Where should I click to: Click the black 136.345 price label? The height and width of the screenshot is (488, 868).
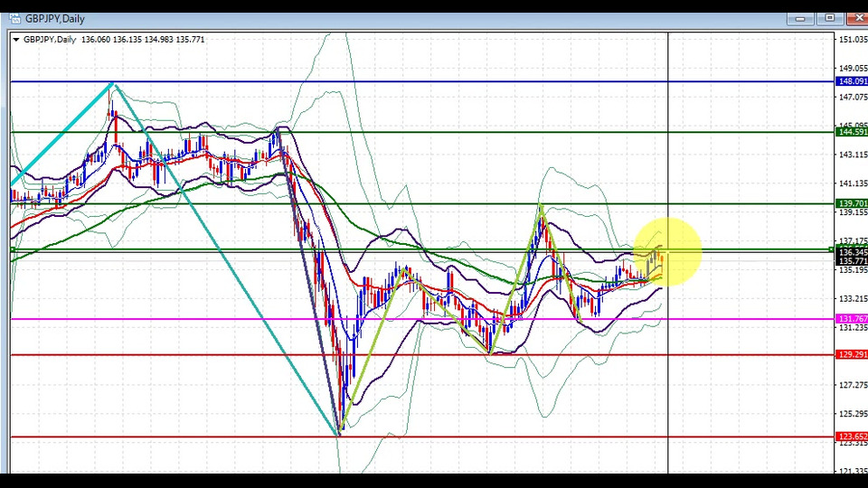coord(852,252)
